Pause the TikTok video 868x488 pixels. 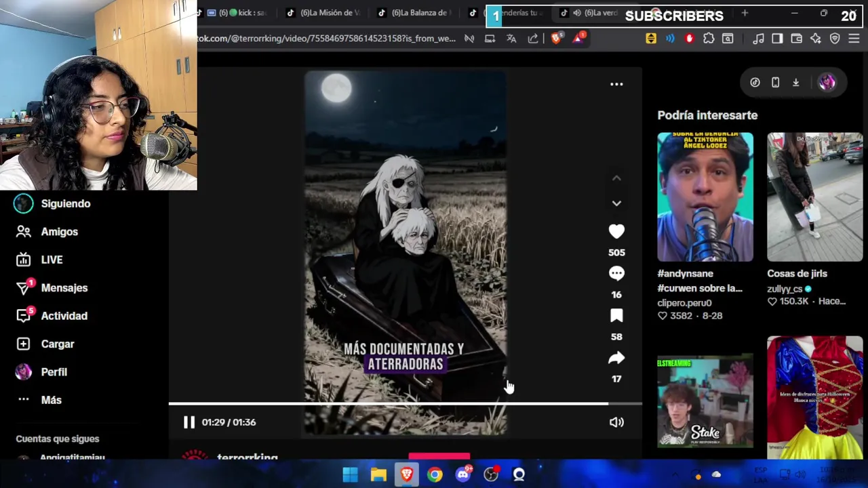click(189, 422)
